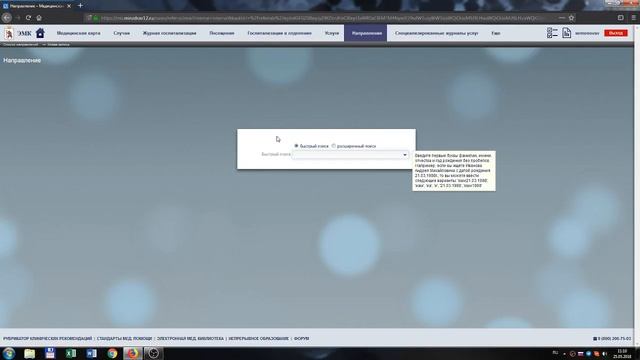Open File Explorer from the taskbar
This screenshot has height=360, width=640.
click(29, 353)
